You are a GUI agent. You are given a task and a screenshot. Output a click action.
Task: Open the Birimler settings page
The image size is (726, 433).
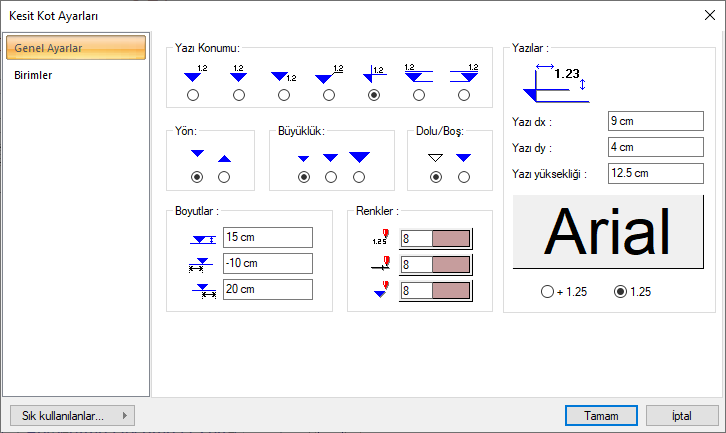[x=34, y=75]
